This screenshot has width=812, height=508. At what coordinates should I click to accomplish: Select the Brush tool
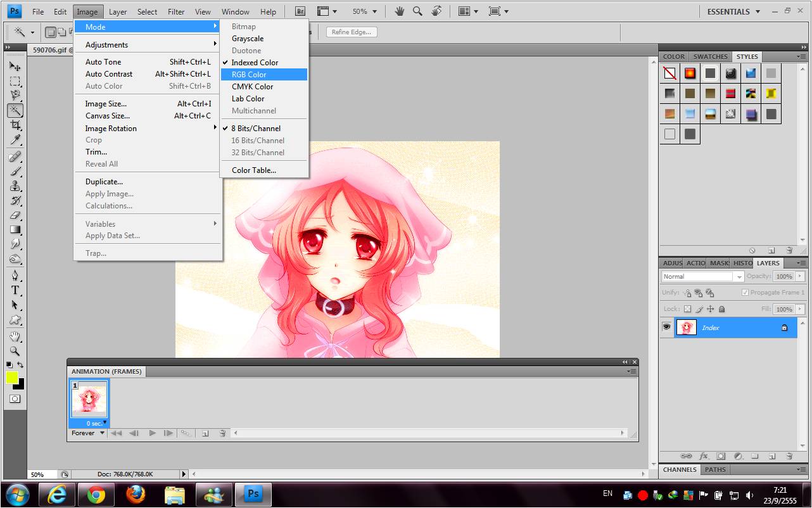click(15, 172)
